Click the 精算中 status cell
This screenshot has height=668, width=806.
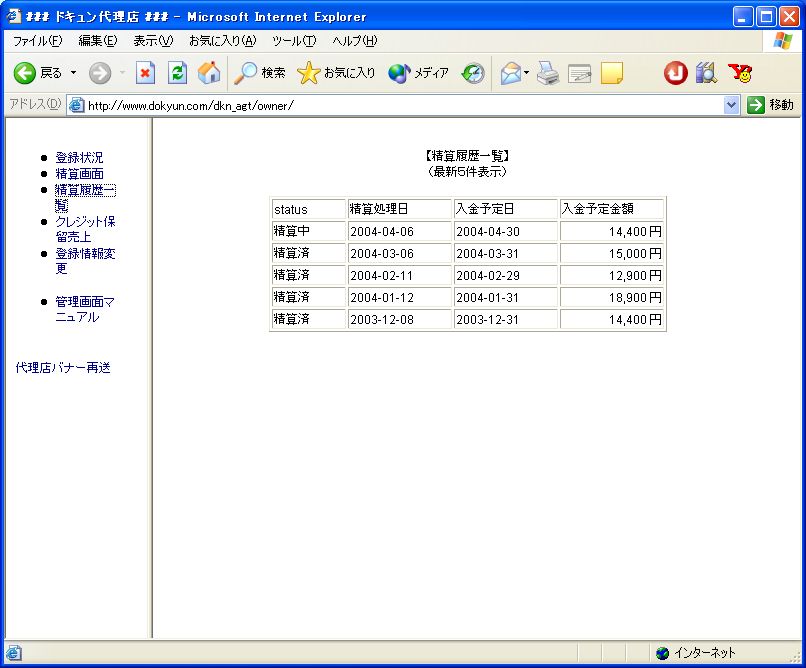[x=308, y=231]
